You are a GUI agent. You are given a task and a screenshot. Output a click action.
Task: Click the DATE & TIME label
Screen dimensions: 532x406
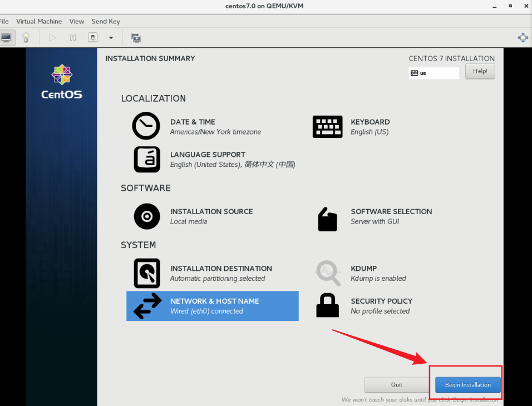[193, 122]
